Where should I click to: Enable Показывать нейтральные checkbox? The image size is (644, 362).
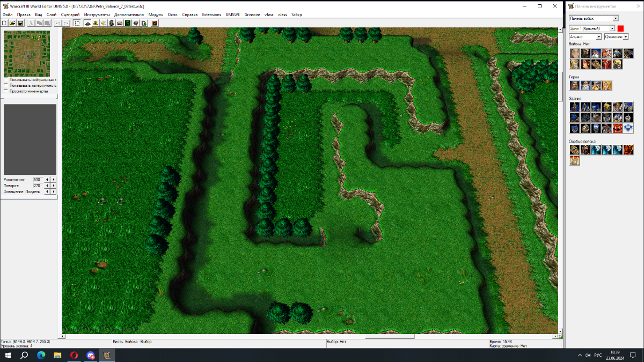(x=6, y=80)
